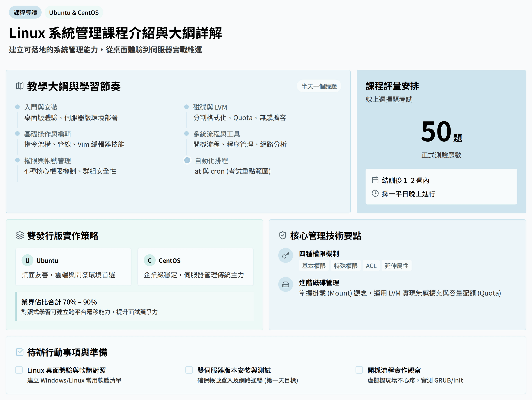Click the layers icon beside 雙發行版實作策略

coord(20,235)
